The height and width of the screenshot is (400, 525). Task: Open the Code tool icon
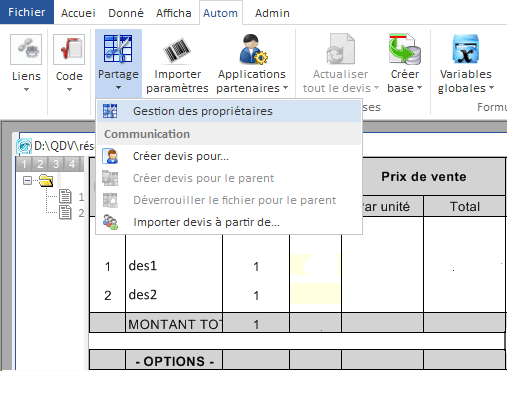click(69, 50)
